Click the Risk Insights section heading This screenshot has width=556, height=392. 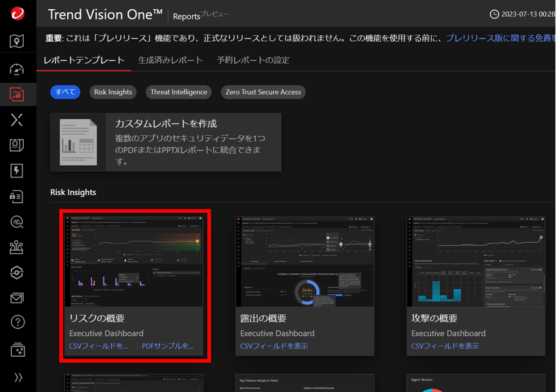click(x=73, y=192)
